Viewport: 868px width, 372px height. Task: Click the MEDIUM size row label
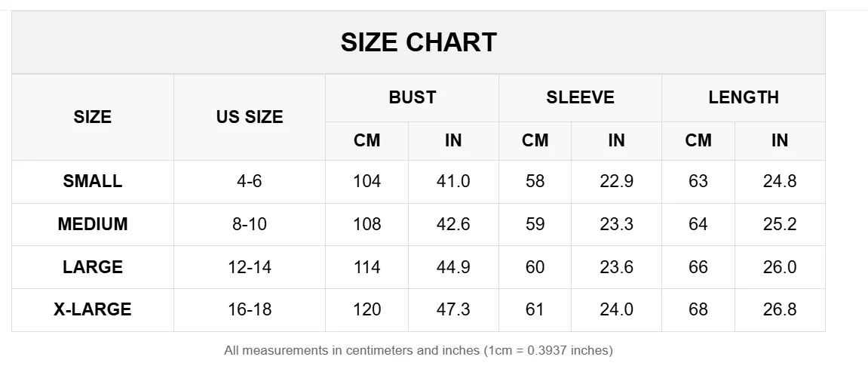tap(93, 224)
